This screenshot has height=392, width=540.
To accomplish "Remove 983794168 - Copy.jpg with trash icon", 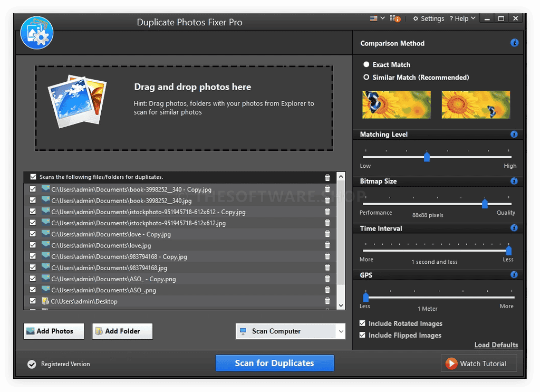I will (327, 256).
